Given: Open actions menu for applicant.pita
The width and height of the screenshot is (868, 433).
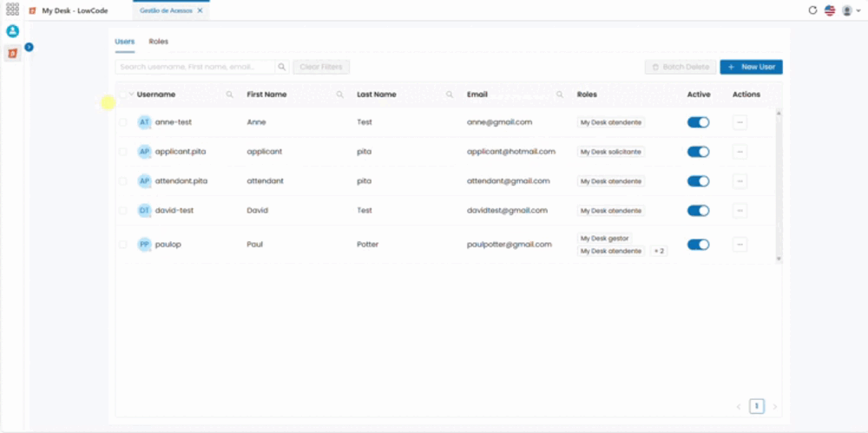Looking at the screenshot, I should click(740, 152).
